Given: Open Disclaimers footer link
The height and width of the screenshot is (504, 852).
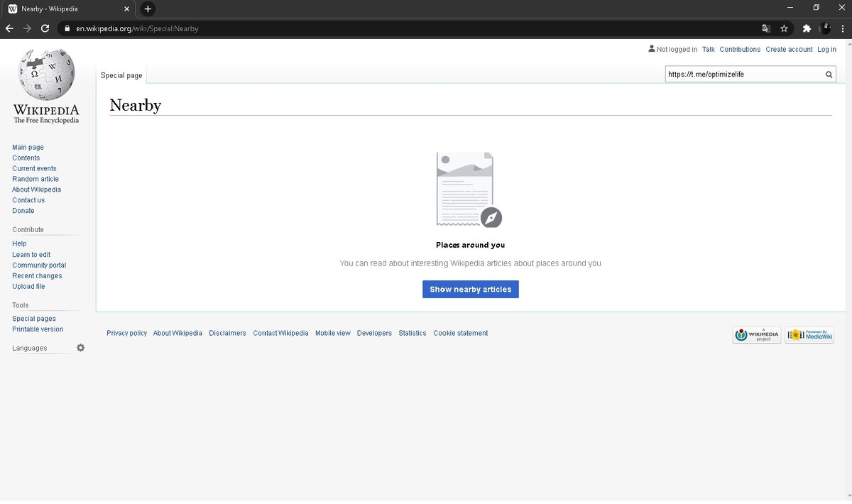Looking at the screenshot, I should point(227,334).
